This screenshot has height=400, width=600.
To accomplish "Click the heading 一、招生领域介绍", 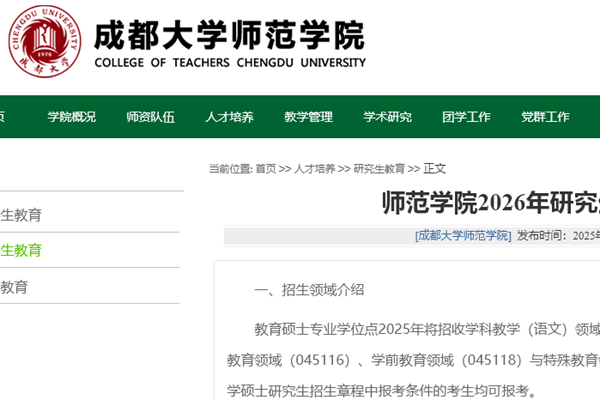I will pos(309,290).
